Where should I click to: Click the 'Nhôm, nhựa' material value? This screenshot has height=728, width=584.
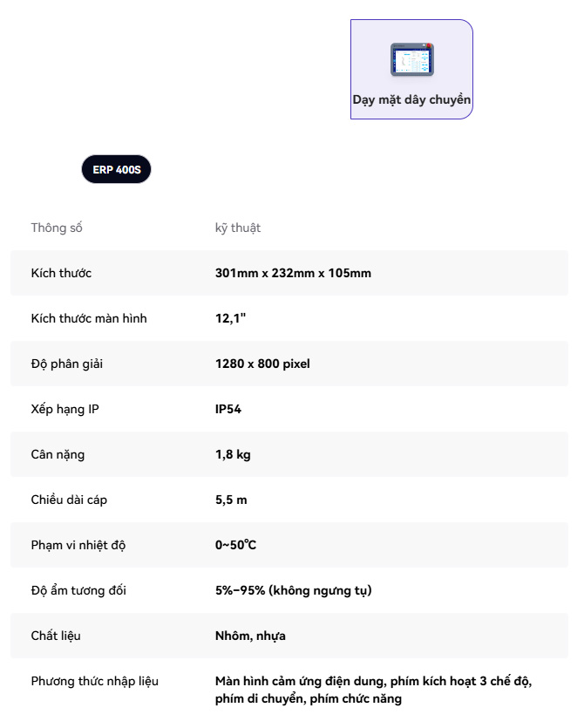point(250,636)
